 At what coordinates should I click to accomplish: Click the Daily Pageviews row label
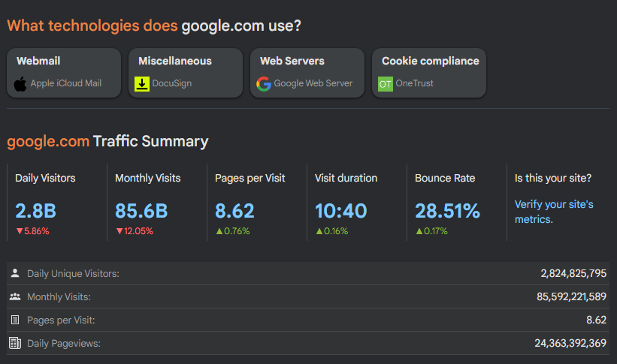point(64,344)
